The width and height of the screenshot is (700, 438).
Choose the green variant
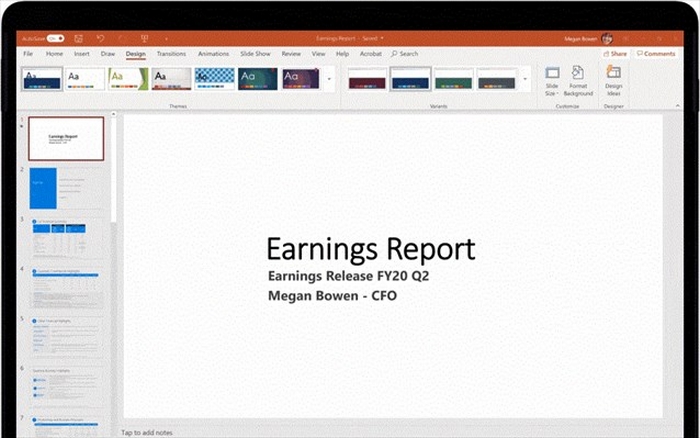click(x=454, y=79)
